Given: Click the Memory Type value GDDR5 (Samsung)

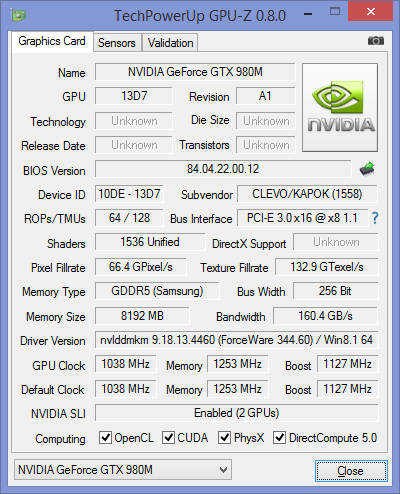Looking at the screenshot, I should (157, 291).
